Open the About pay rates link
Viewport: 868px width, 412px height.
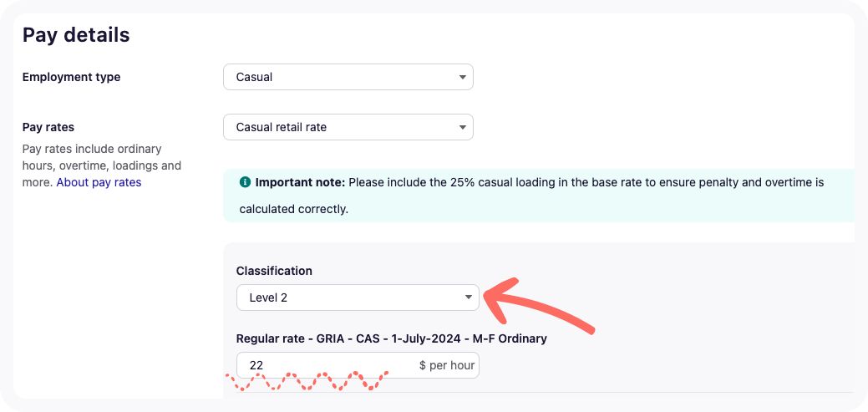99,182
